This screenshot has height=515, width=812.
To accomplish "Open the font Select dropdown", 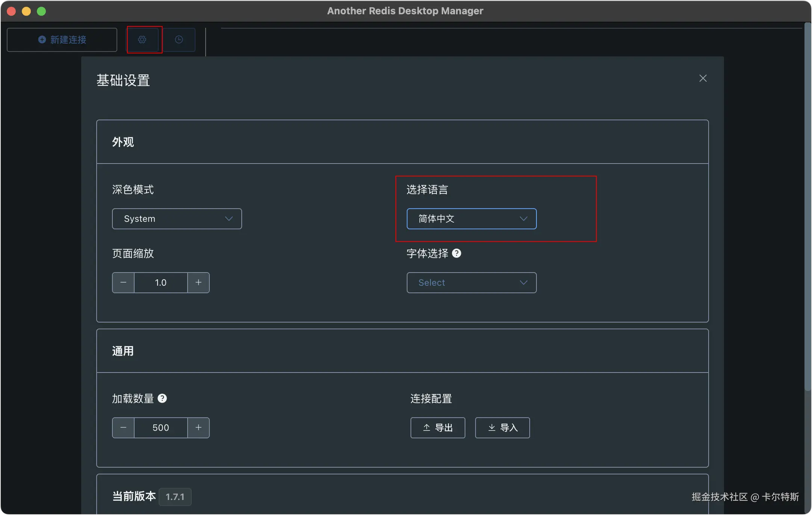I will pos(471,283).
